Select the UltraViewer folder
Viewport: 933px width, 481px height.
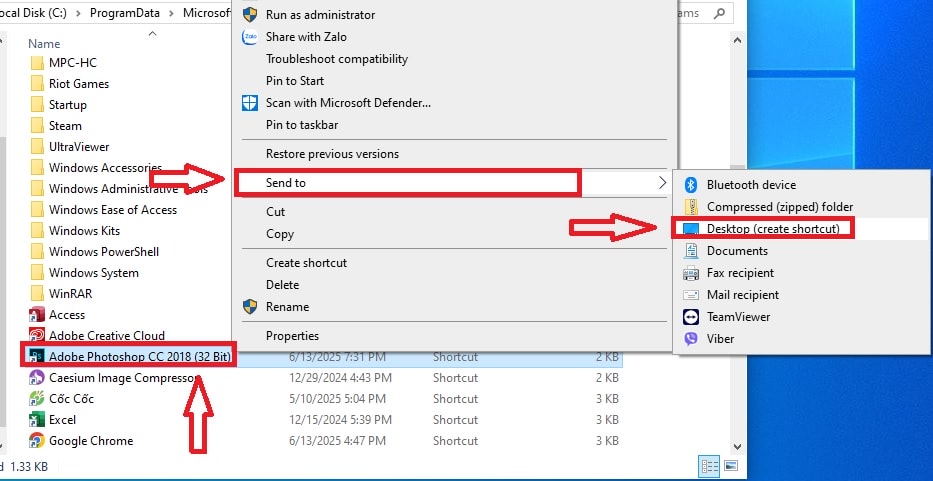79,147
